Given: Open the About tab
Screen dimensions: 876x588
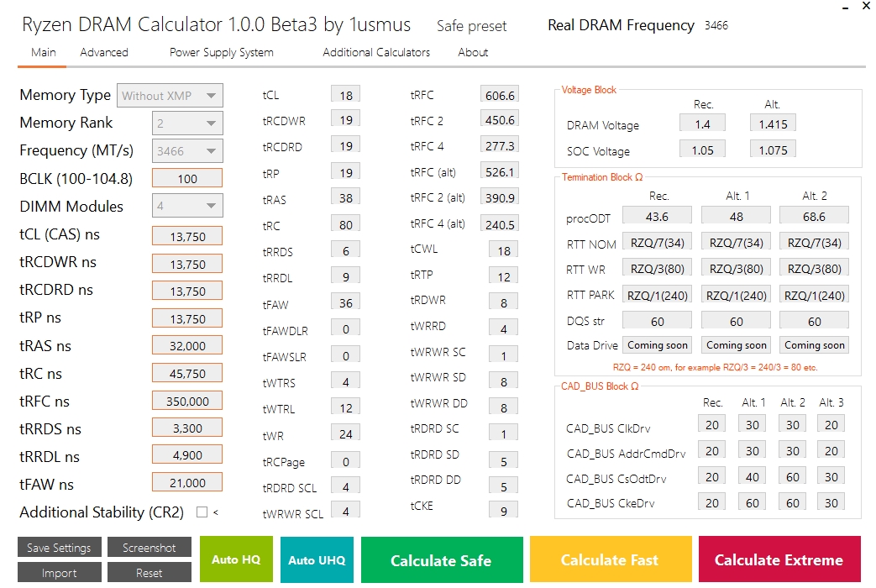Looking at the screenshot, I should click(x=473, y=53).
